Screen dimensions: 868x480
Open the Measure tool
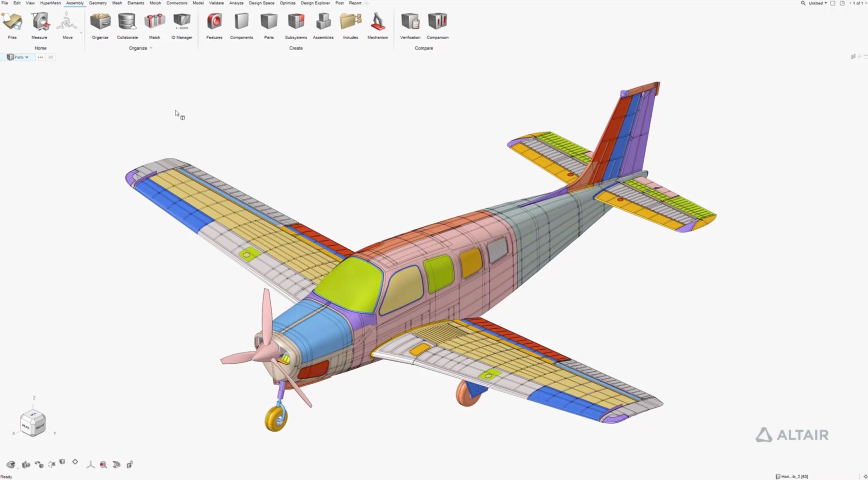[x=39, y=23]
